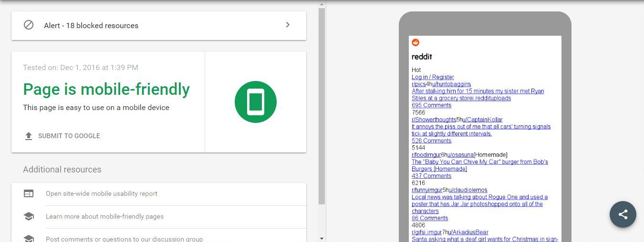
Task: Open the cars' turning signals post
Action: point(481,130)
